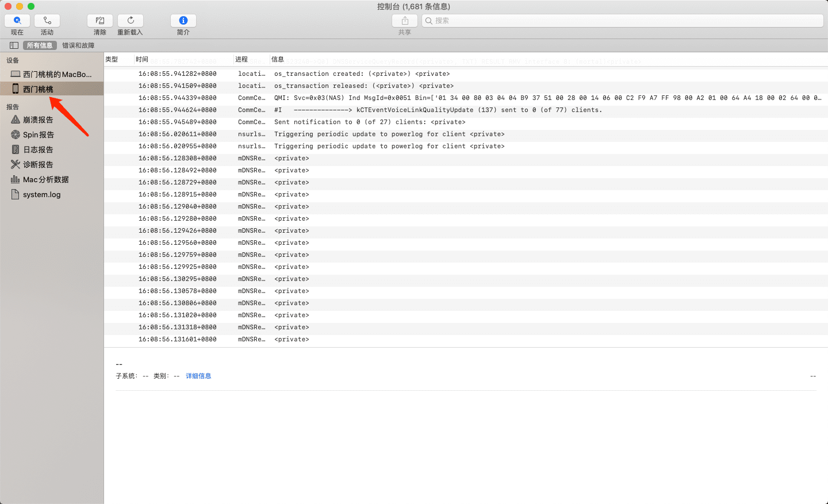Click the 现在 (Now) toolbar icon
The height and width of the screenshot is (504, 828).
pos(17,21)
